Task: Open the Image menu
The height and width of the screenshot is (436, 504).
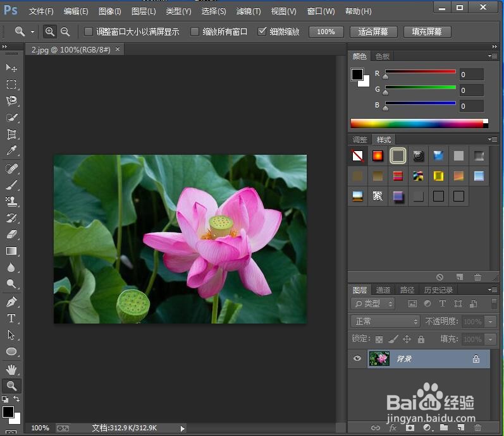Action: pos(109,11)
